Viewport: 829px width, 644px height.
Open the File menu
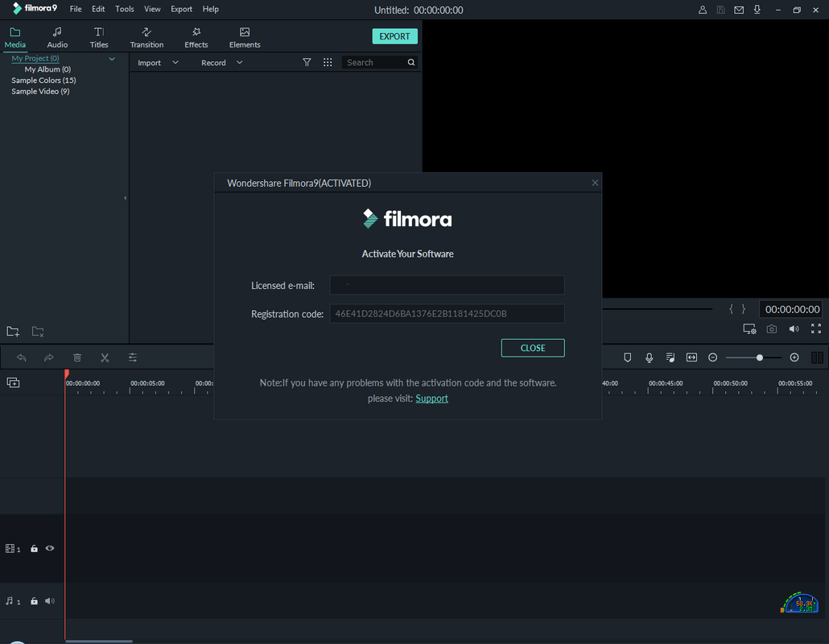click(x=76, y=9)
